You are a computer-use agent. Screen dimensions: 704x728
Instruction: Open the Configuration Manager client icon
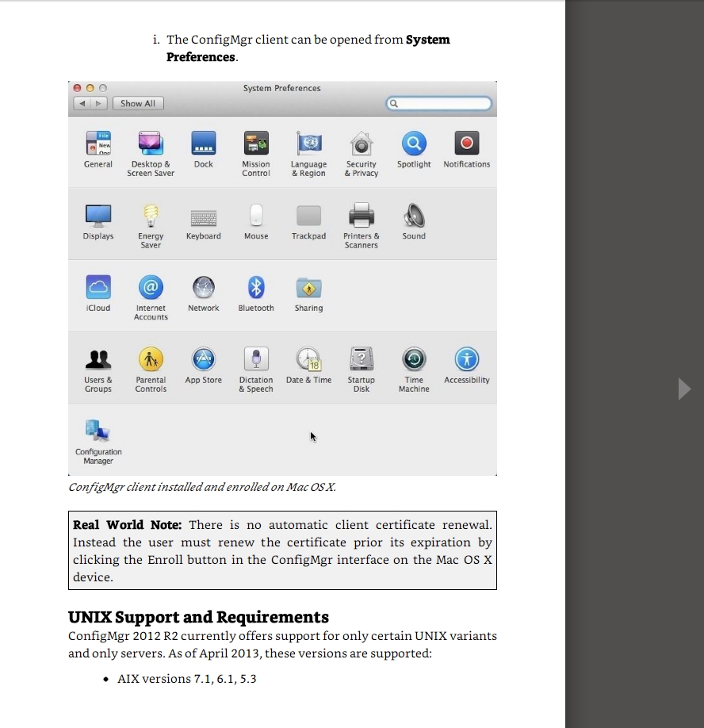(x=98, y=431)
